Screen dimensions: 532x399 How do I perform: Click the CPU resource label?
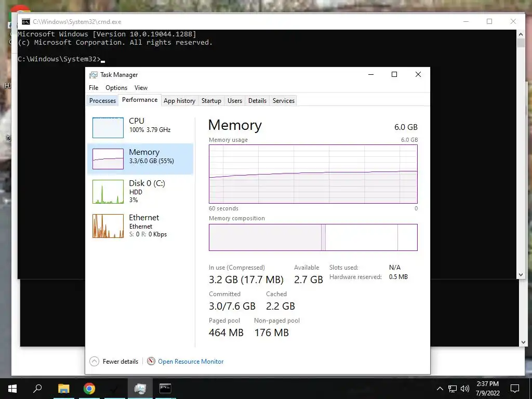tap(137, 121)
